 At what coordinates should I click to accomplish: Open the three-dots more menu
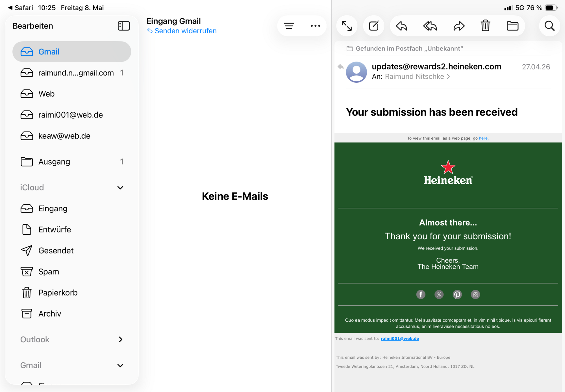[315, 26]
